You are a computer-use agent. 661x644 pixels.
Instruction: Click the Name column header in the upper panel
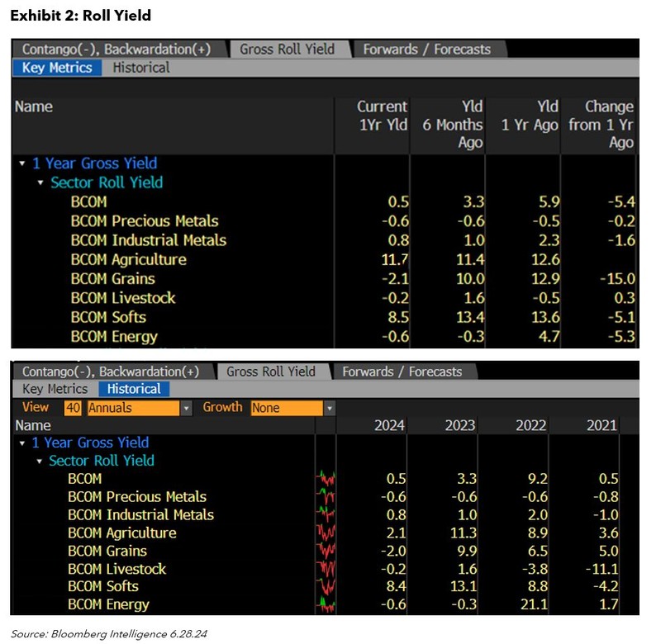point(34,107)
